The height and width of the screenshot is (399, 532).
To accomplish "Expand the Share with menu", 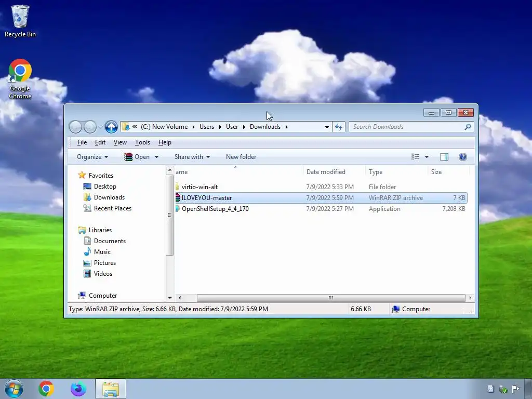I will tap(192, 157).
